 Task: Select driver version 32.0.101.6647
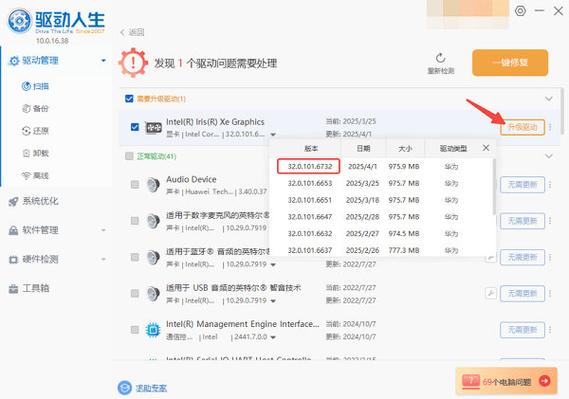click(x=310, y=217)
